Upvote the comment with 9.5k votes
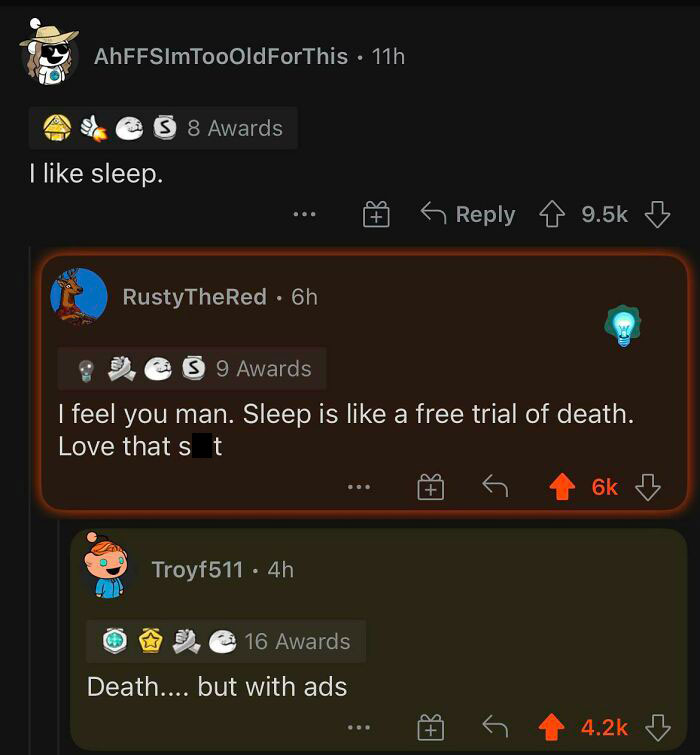The width and height of the screenshot is (700, 755). (x=553, y=214)
